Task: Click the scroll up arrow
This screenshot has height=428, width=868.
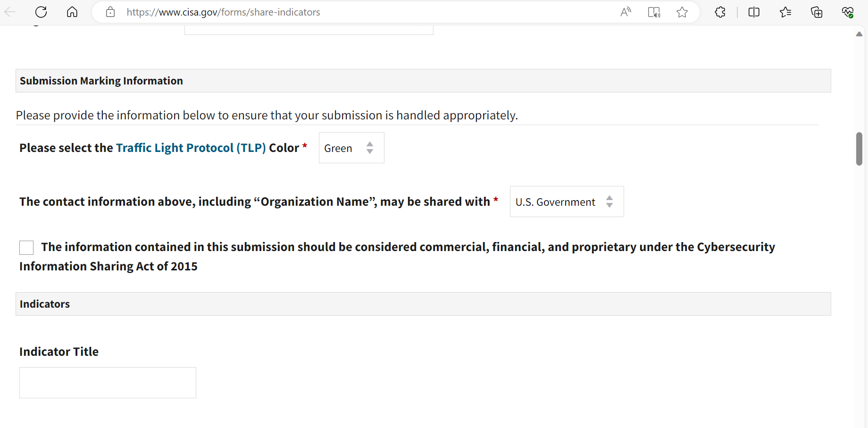Action: (859, 34)
